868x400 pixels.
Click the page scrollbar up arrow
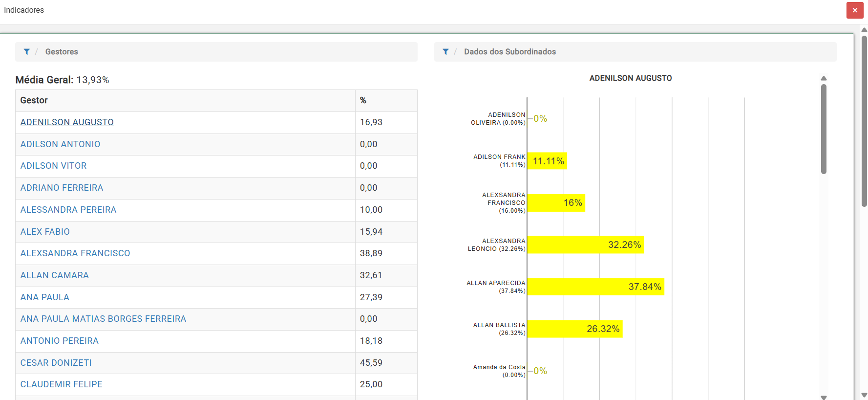point(864,30)
